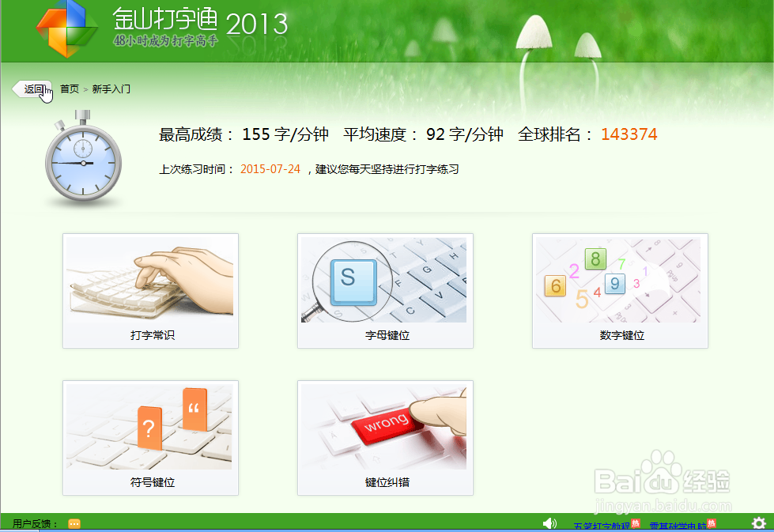Click the 金山打字通 colorful logo
The width and height of the screenshot is (774, 532).
(66, 28)
